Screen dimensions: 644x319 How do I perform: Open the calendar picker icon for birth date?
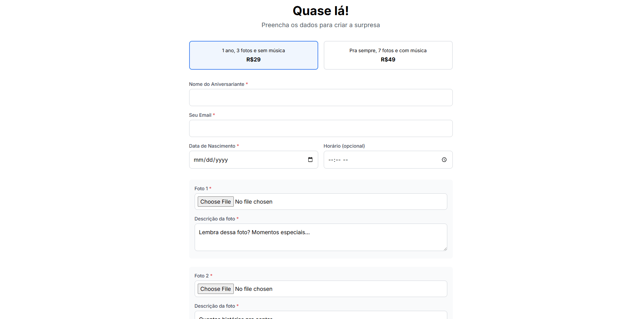click(310, 160)
